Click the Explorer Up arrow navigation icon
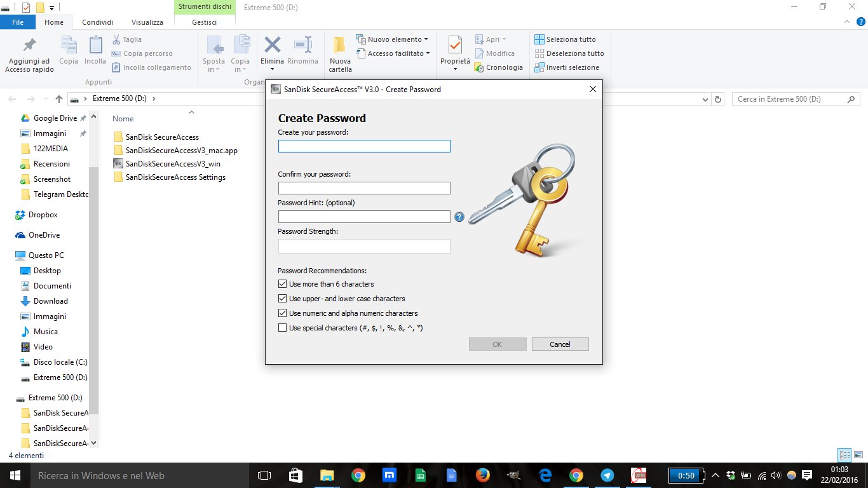The height and width of the screenshot is (488, 868). [x=59, y=99]
